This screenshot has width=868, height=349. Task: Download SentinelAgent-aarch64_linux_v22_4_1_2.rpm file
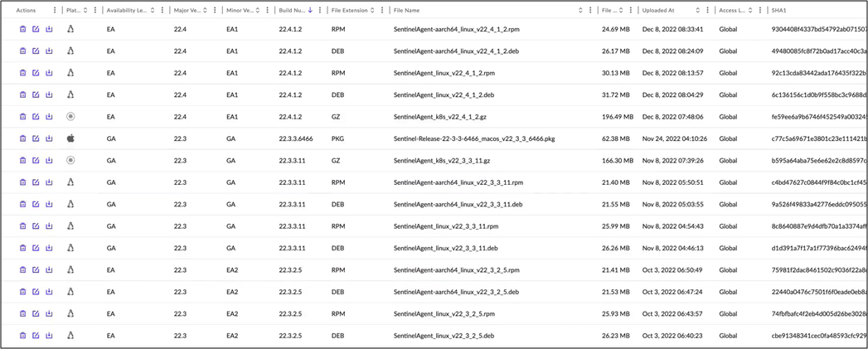click(48, 29)
